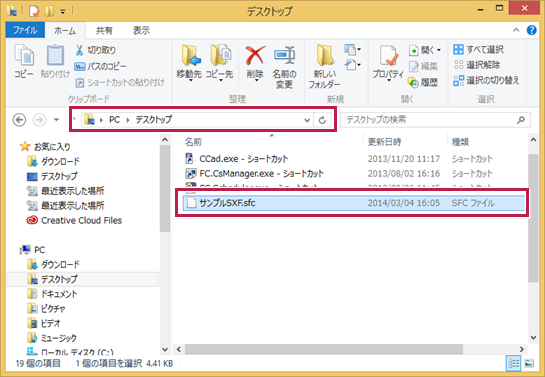Click the red 削除 (Delete) icon
The width and height of the screenshot is (545, 377).
[x=255, y=56]
